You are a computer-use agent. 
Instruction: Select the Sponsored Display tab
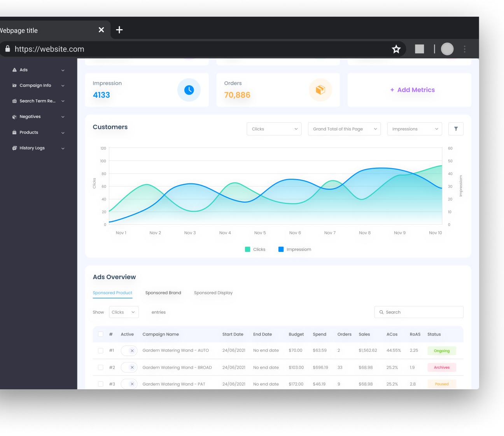[x=213, y=293]
